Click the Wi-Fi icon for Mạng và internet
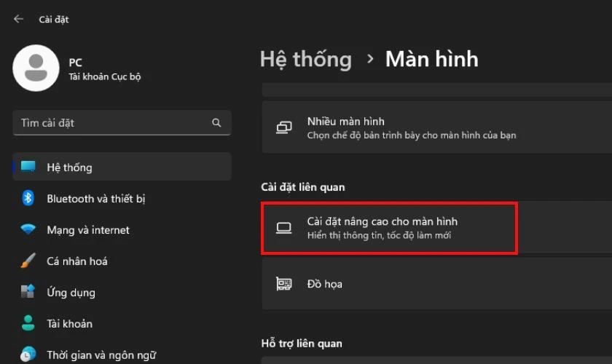612x364 pixels. pos(28,229)
